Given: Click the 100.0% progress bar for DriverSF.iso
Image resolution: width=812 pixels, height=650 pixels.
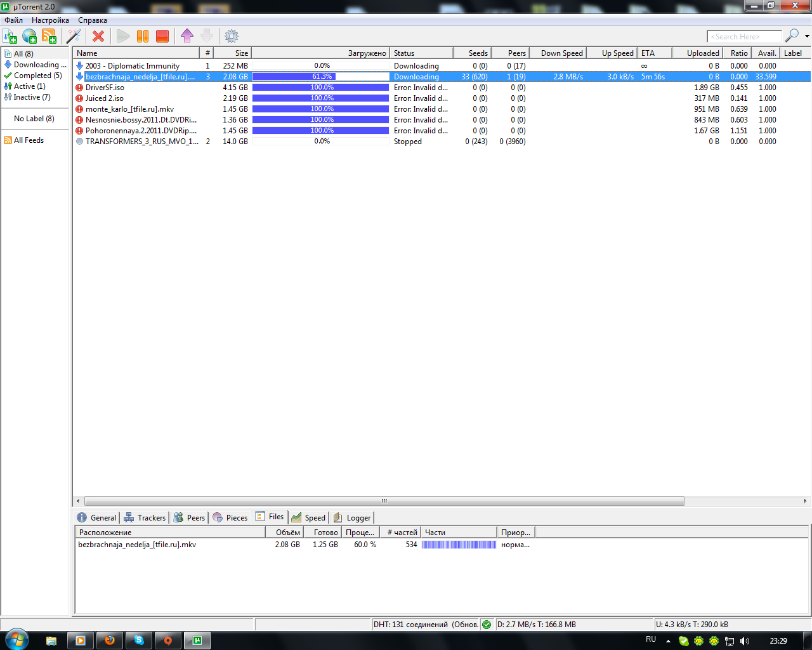Looking at the screenshot, I should point(320,88).
